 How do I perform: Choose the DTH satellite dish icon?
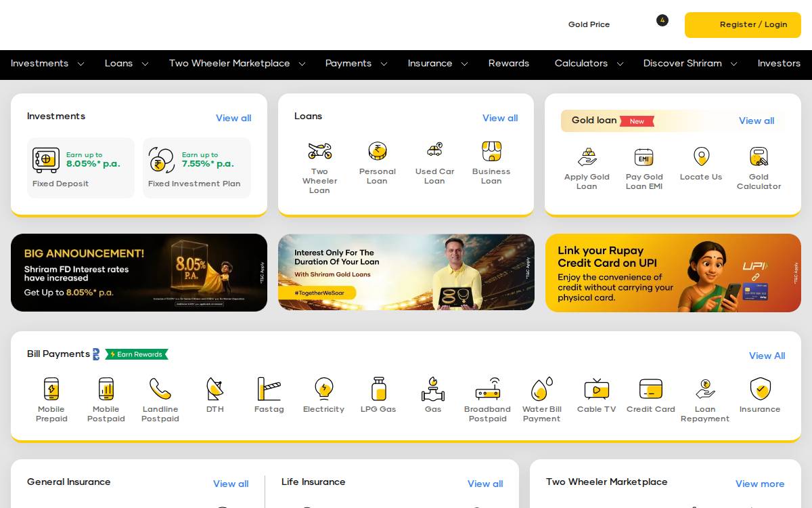click(x=215, y=389)
